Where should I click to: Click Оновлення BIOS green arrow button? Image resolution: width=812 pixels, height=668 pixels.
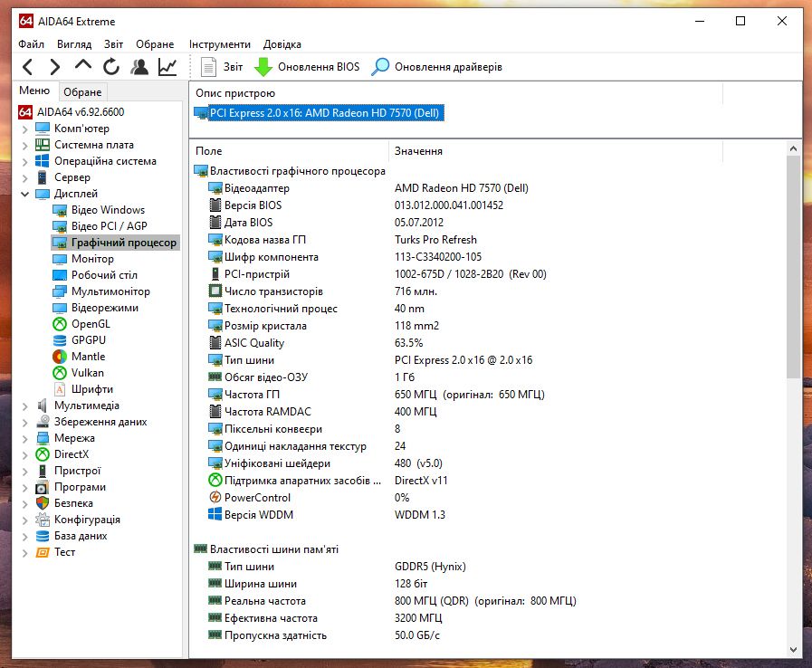click(307, 67)
